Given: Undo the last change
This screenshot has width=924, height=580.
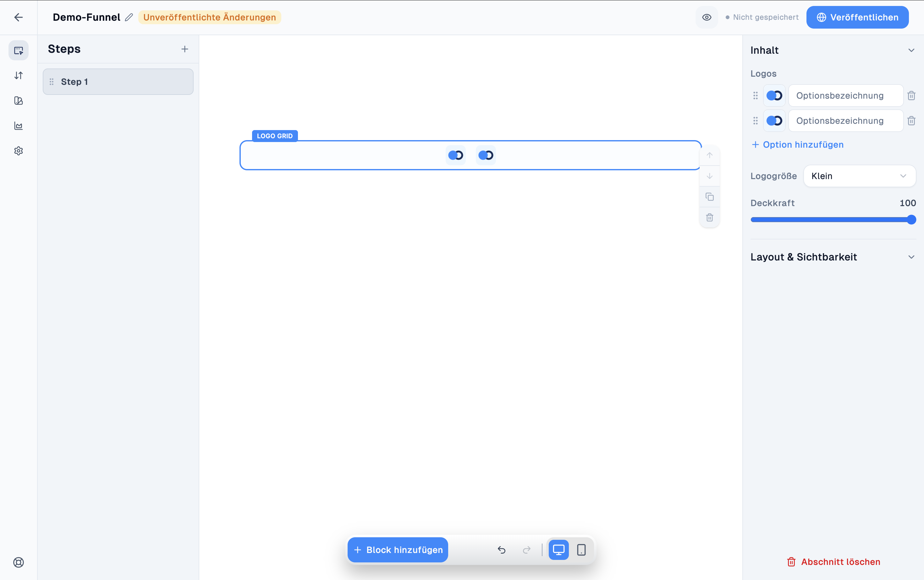Looking at the screenshot, I should coord(502,550).
